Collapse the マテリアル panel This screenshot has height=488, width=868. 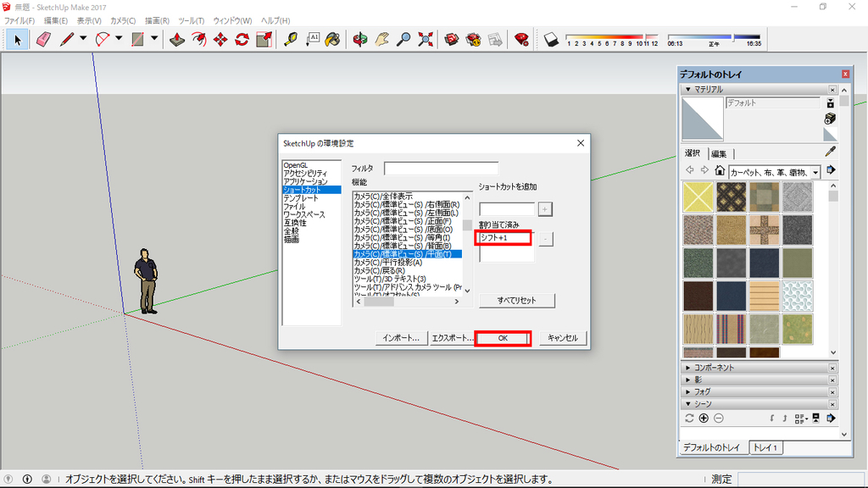point(688,89)
